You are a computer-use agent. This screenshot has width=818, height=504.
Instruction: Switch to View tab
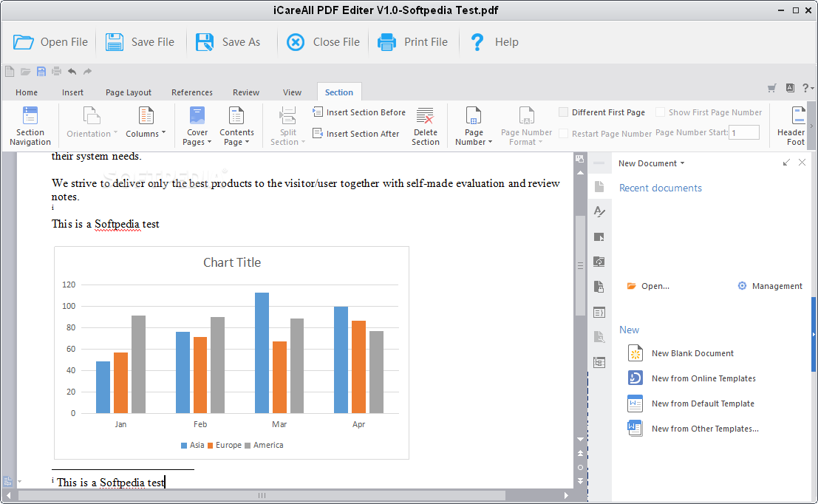[x=292, y=92]
